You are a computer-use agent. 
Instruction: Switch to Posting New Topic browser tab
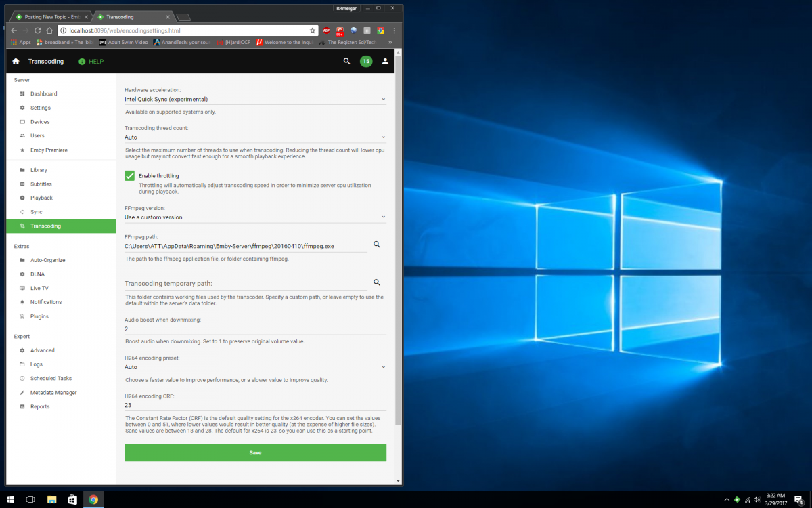coord(49,16)
